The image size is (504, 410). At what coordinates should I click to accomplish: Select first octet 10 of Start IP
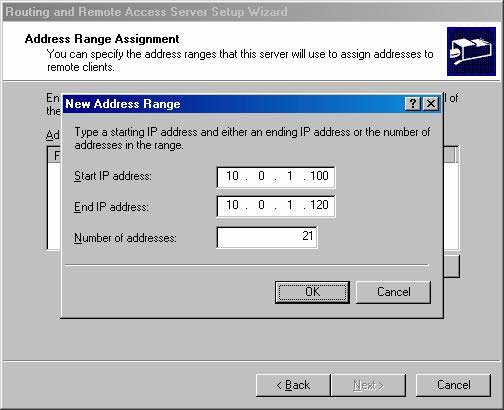[232, 176]
